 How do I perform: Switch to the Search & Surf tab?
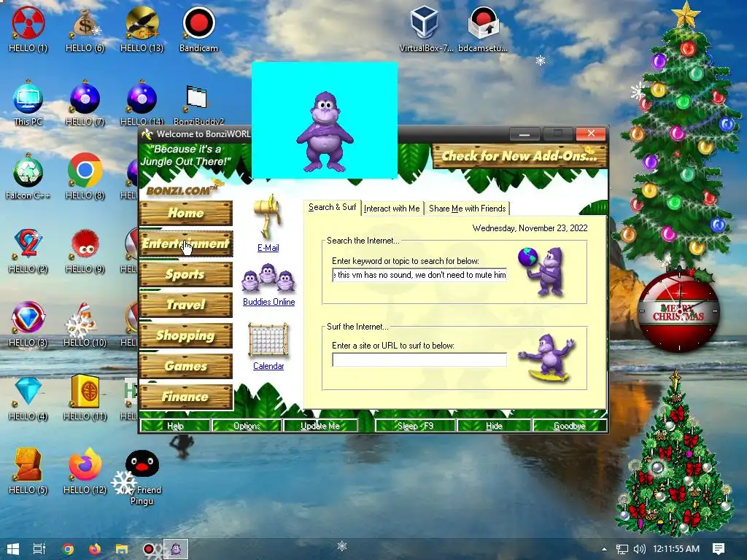[x=332, y=208]
